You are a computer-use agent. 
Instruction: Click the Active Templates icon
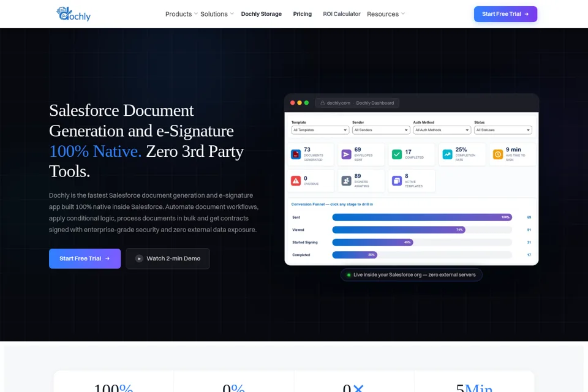[x=397, y=181]
